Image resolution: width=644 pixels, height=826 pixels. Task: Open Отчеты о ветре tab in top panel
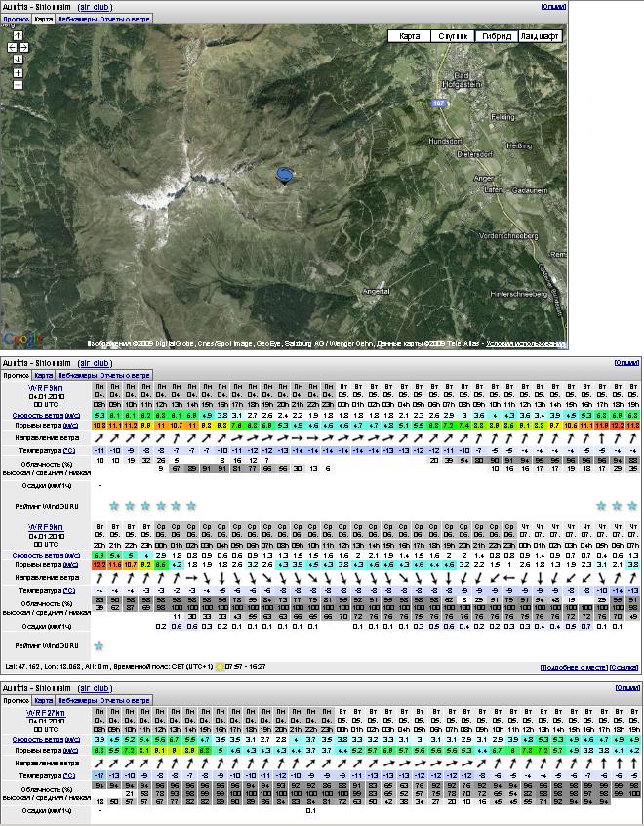click(125, 19)
